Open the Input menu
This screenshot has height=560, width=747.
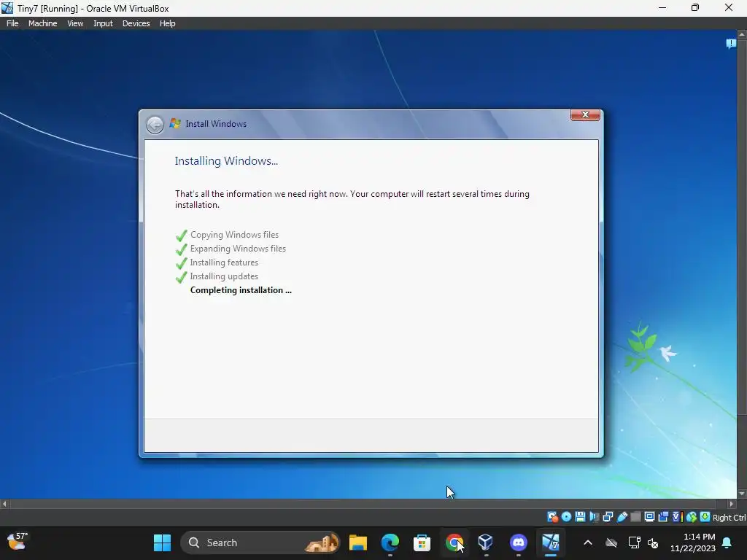click(103, 23)
